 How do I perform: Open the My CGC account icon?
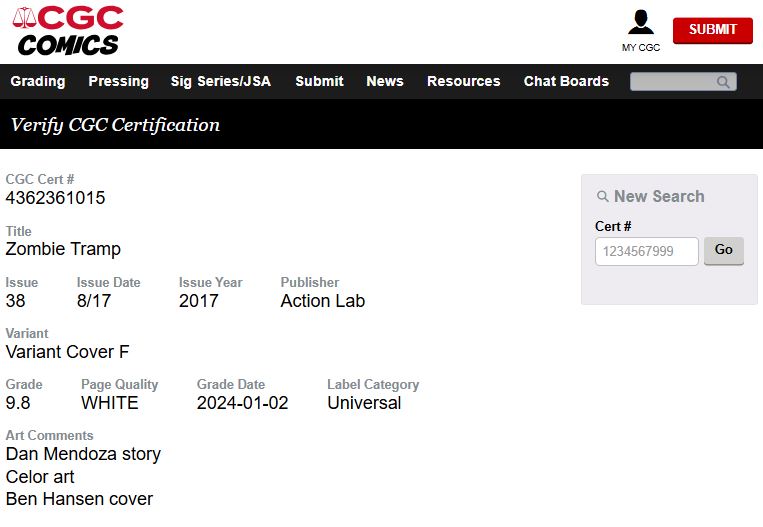pos(640,23)
